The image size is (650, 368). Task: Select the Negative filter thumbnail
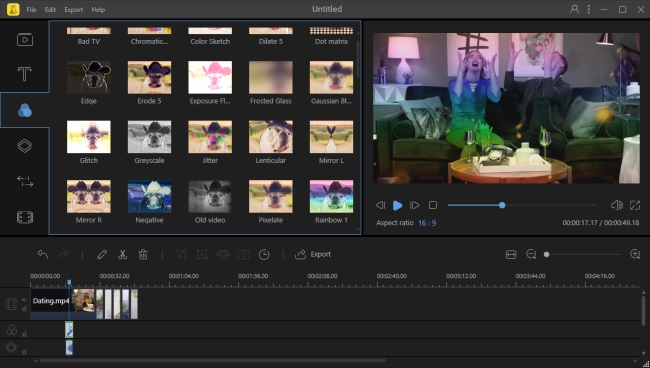(x=149, y=196)
